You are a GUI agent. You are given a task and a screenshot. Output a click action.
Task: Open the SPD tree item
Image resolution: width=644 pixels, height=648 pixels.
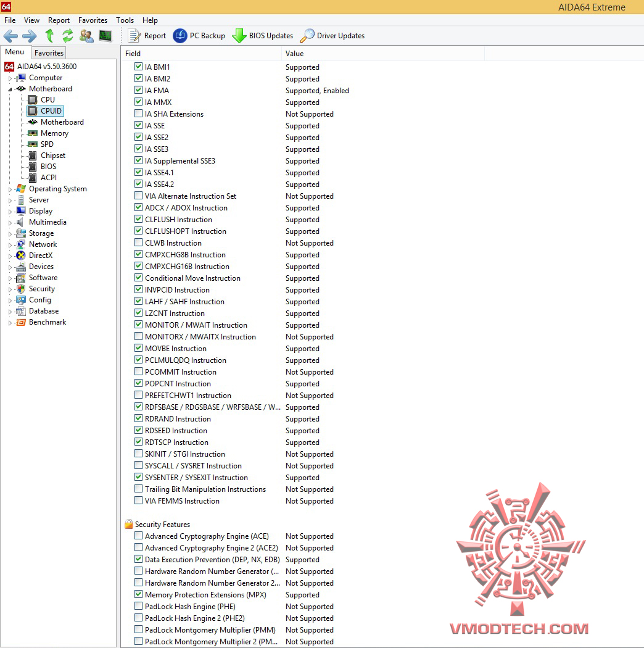[x=41, y=144]
